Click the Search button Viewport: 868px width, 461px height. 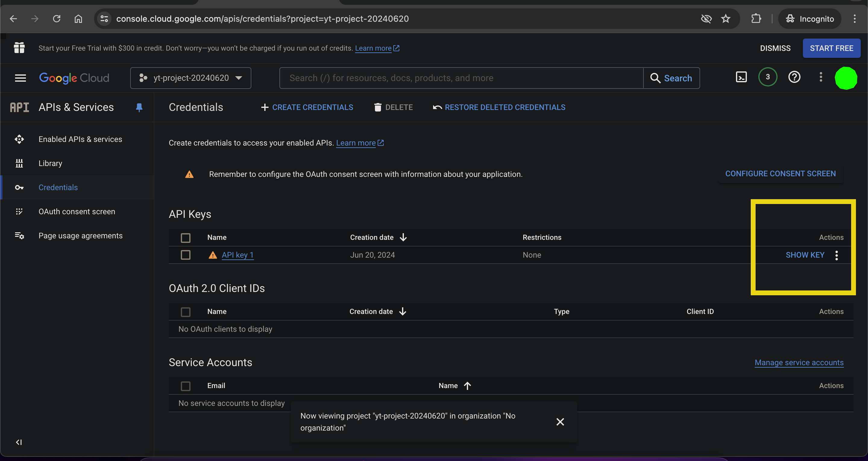[671, 78]
